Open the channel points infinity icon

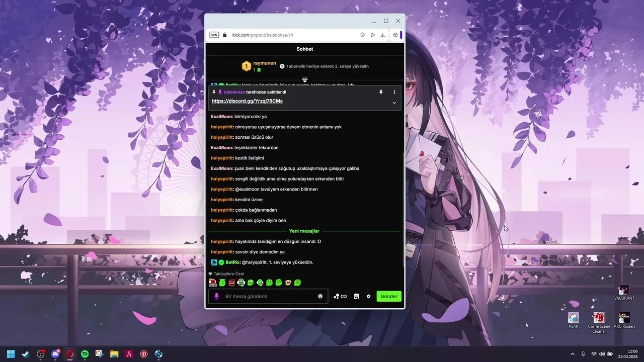click(344, 296)
